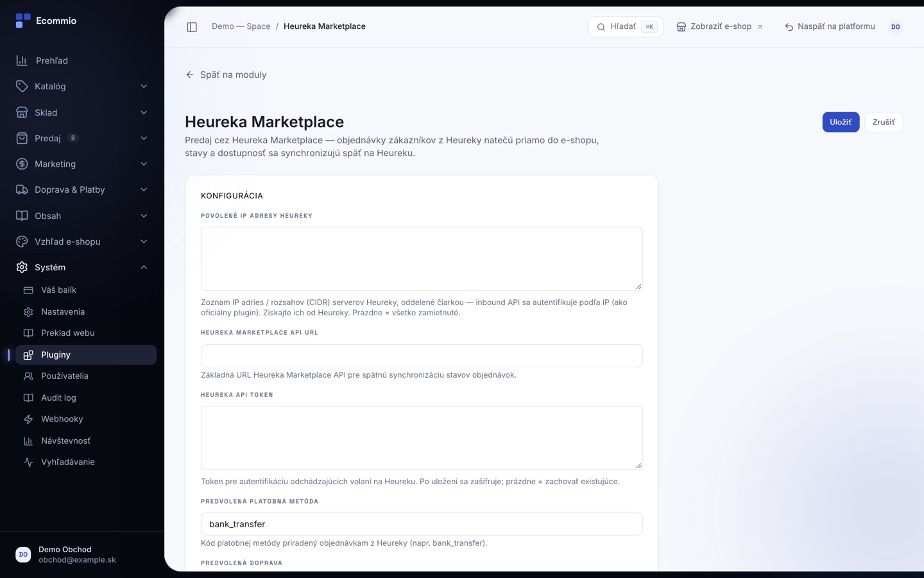Click the Systém gear icon
This screenshot has width=924, height=578.
pos(22,267)
